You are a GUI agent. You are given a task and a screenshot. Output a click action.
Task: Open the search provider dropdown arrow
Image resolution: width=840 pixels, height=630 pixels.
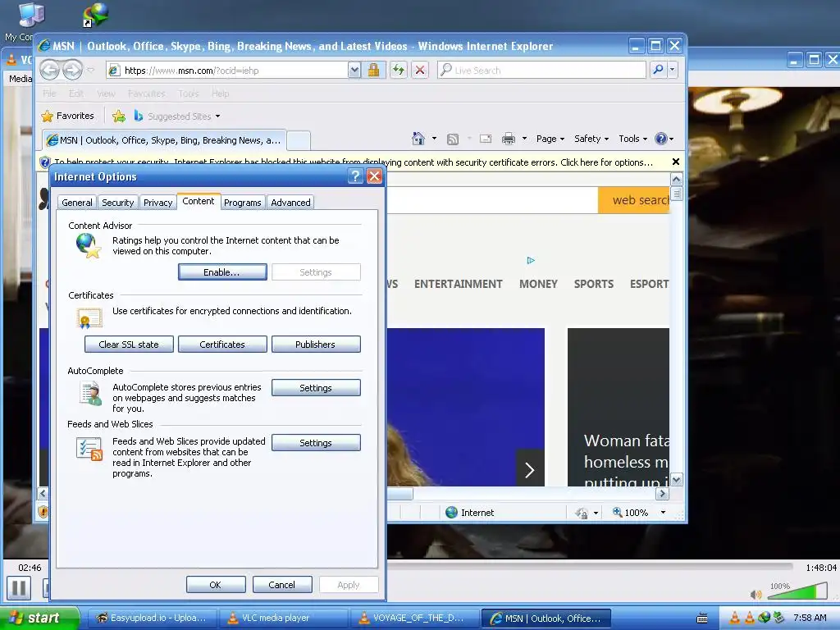[x=673, y=70]
